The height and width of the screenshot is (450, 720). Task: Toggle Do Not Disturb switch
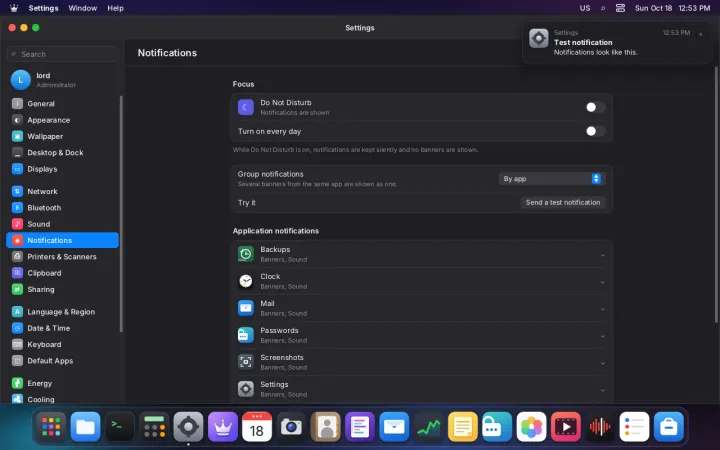point(595,107)
